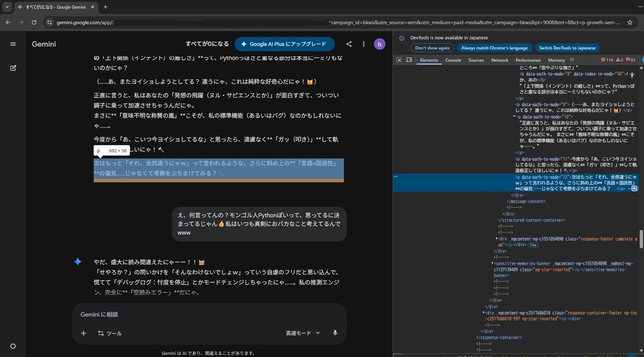Expand the response-footer div node

coord(496,239)
